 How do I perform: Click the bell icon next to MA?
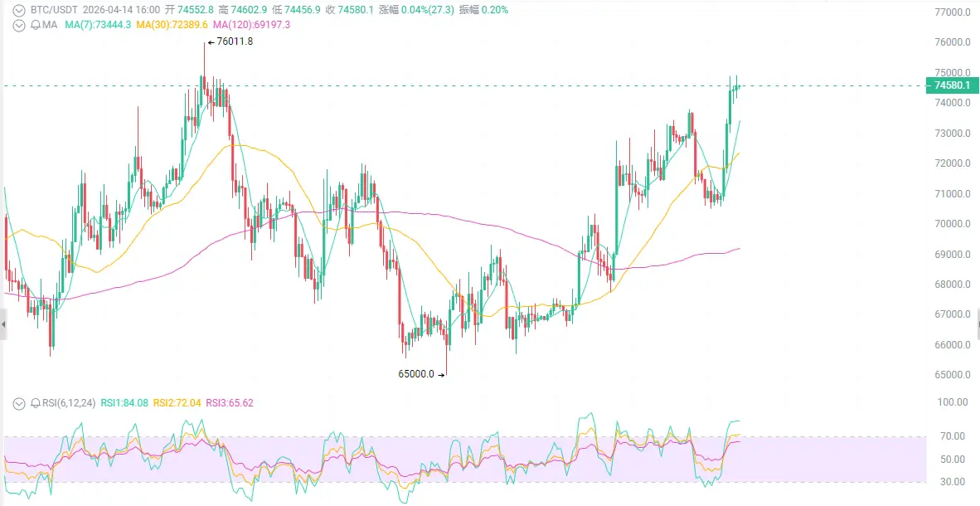(x=36, y=25)
